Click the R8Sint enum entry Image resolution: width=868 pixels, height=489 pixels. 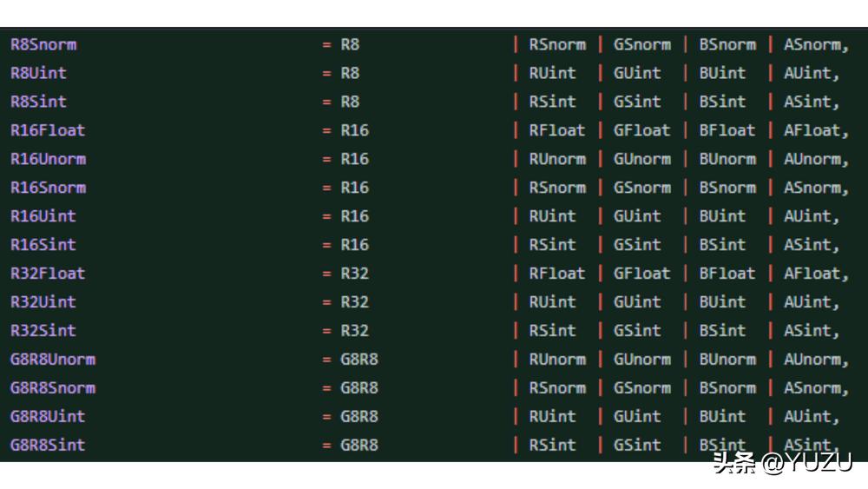coord(38,102)
